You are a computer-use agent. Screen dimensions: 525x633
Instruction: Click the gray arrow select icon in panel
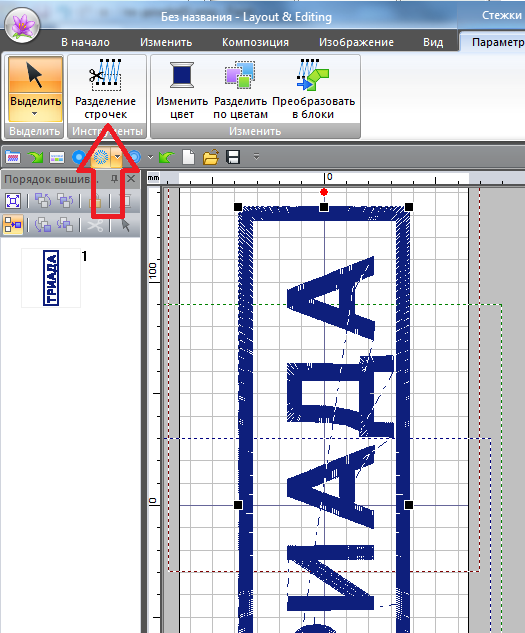pyautogui.click(x=126, y=225)
